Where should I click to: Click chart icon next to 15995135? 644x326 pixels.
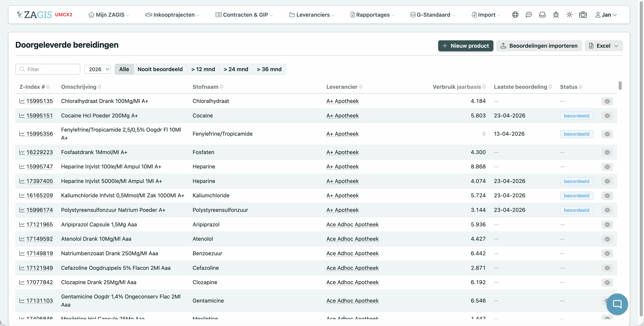[x=22, y=101]
